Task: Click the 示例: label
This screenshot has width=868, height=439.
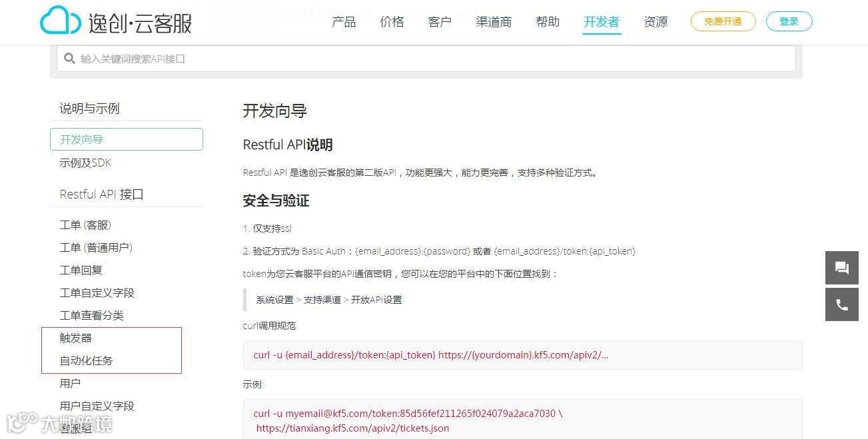Action: 253,384
